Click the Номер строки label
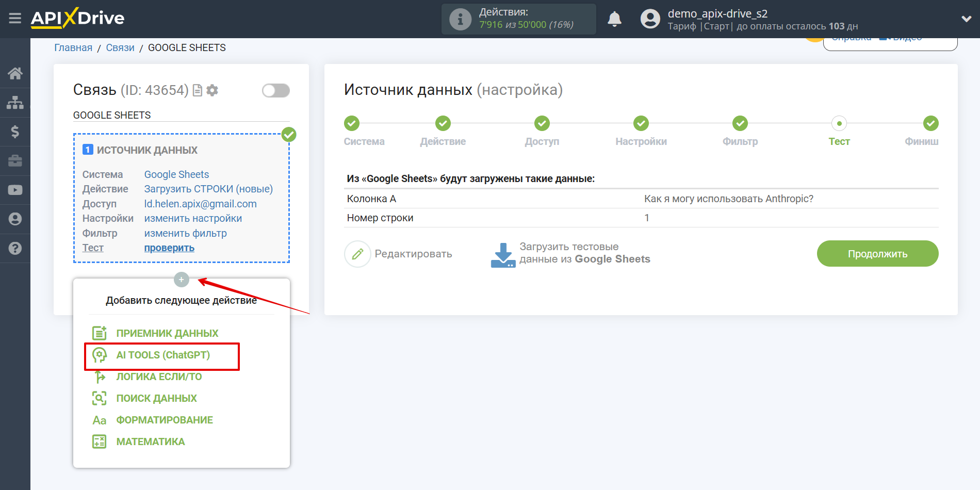This screenshot has height=490, width=980. [x=380, y=218]
